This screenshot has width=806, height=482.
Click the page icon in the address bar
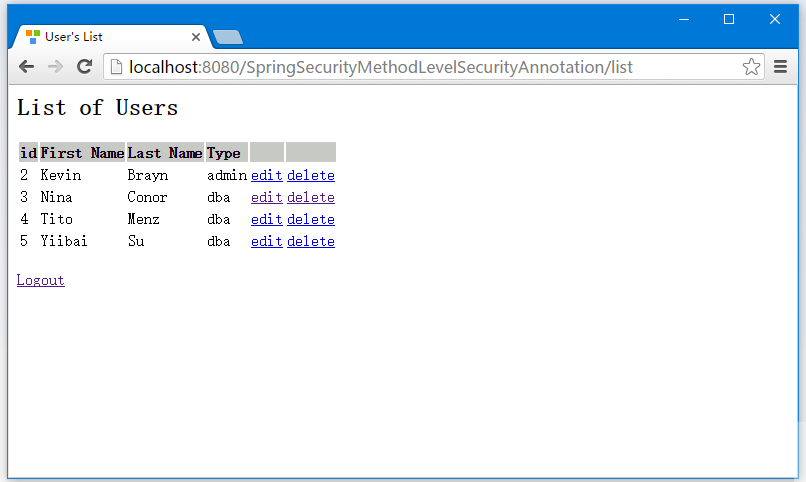pyautogui.click(x=117, y=67)
